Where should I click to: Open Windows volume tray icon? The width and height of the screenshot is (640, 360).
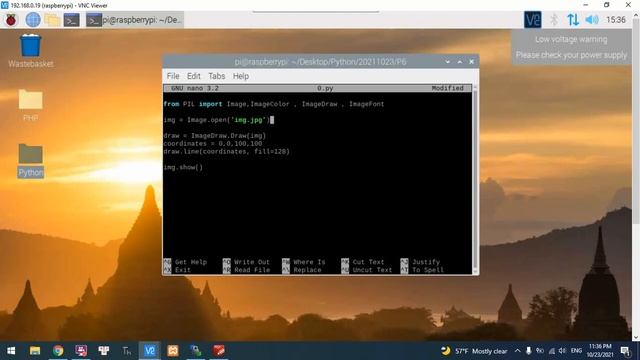pyautogui.click(x=562, y=351)
